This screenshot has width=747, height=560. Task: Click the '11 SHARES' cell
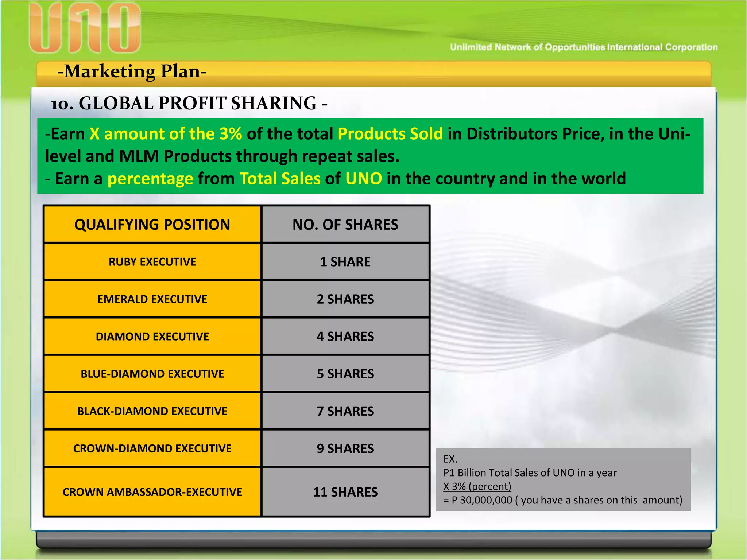[345, 492]
